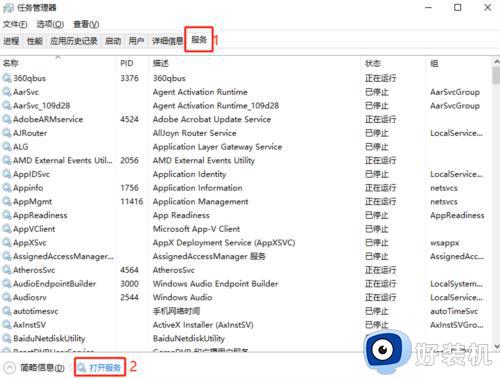Viewport: 500px width, 379px height.
Task: Click the AJRouter service icon
Action: pyautogui.click(x=7, y=133)
